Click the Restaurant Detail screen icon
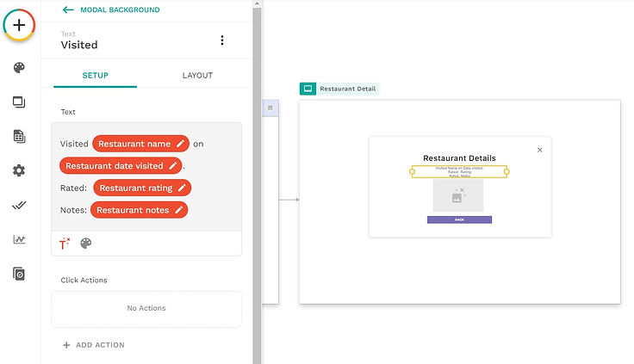 308,89
